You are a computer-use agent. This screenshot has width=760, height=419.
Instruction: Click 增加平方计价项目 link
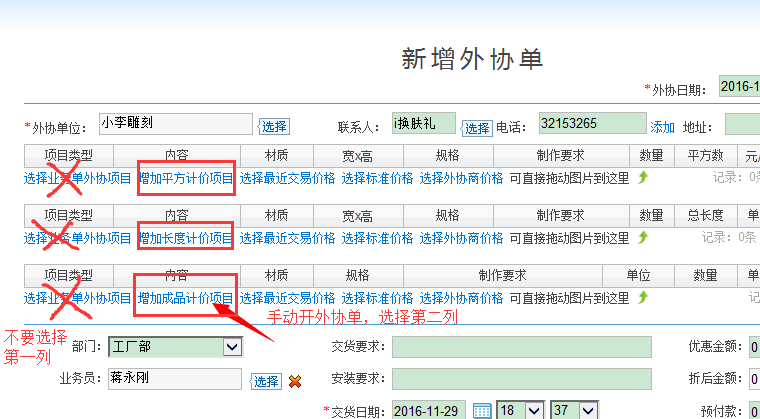(186, 179)
